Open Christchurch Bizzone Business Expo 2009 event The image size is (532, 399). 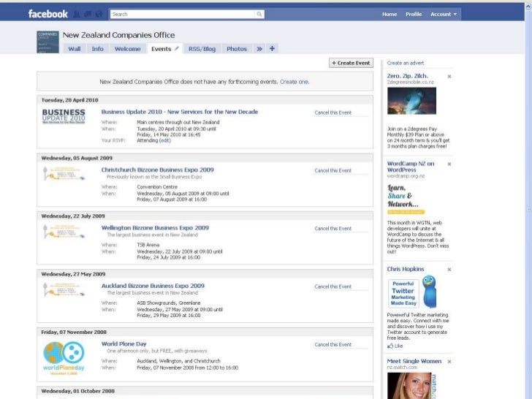point(157,170)
